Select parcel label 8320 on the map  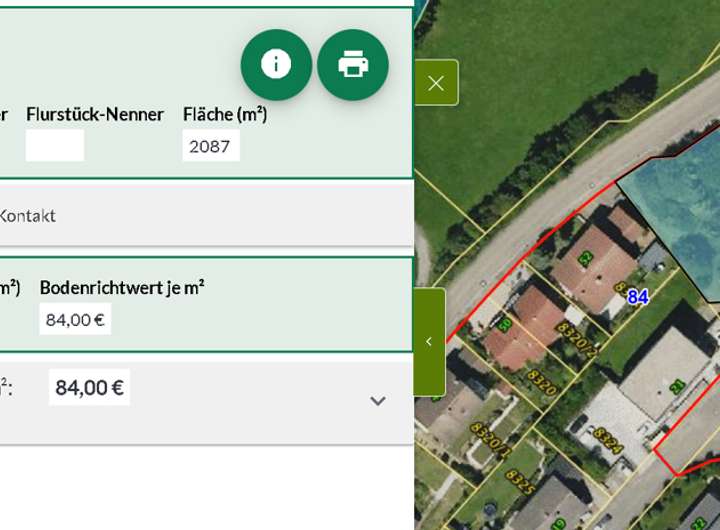tap(542, 382)
